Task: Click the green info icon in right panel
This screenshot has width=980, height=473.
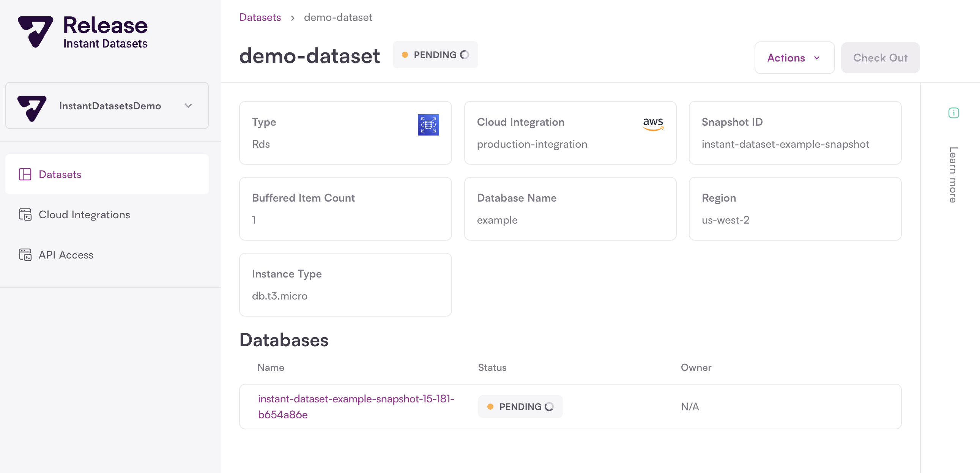Action: coord(953,113)
